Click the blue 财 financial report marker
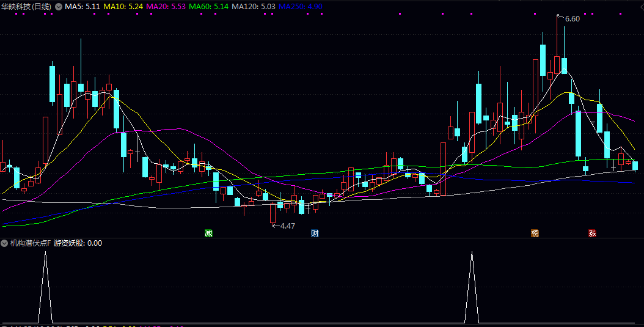Image resolution: width=644 pixels, height=327 pixels. 315,233
